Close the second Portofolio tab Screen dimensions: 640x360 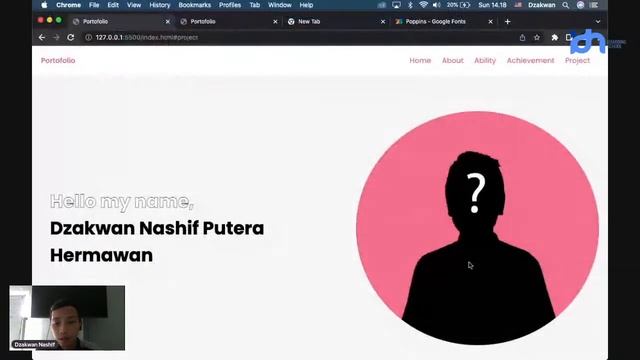click(275, 22)
